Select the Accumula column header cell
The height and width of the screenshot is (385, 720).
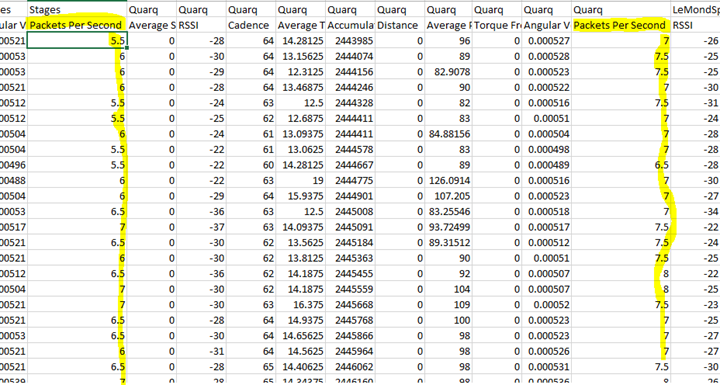pyautogui.click(x=350, y=25)
